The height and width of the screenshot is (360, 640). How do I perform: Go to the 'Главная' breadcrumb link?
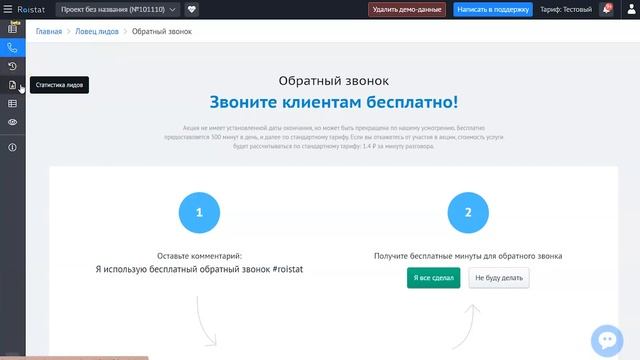coord(49,31)
